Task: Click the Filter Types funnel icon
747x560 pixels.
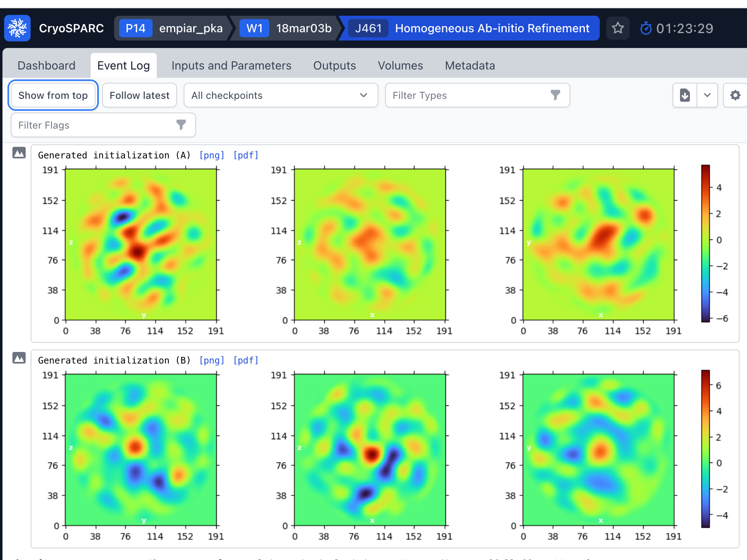Action: coord(555,95)
